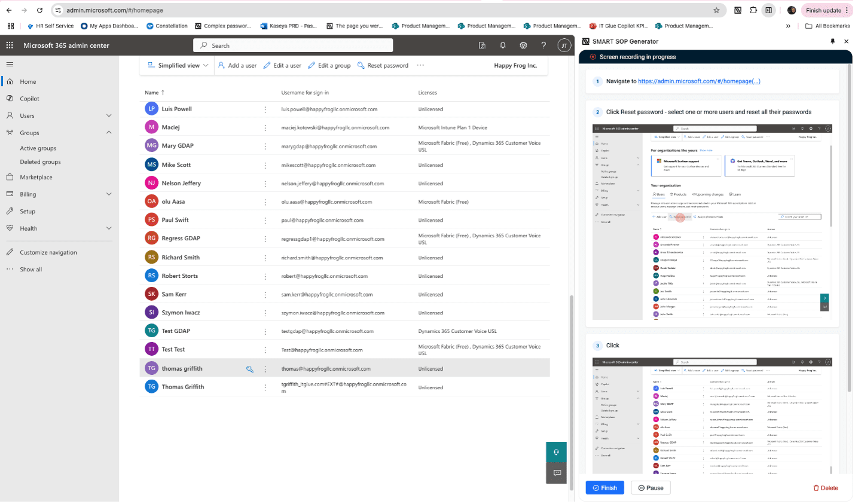Pin the SMART SOP Generator panel

click(832, 41)
